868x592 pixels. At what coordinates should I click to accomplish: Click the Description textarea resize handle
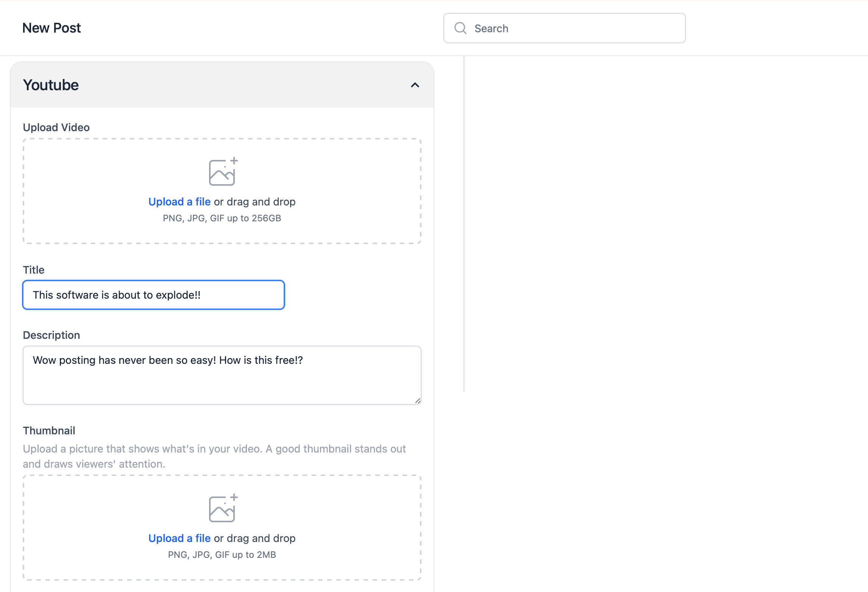[x=418, y=401]
